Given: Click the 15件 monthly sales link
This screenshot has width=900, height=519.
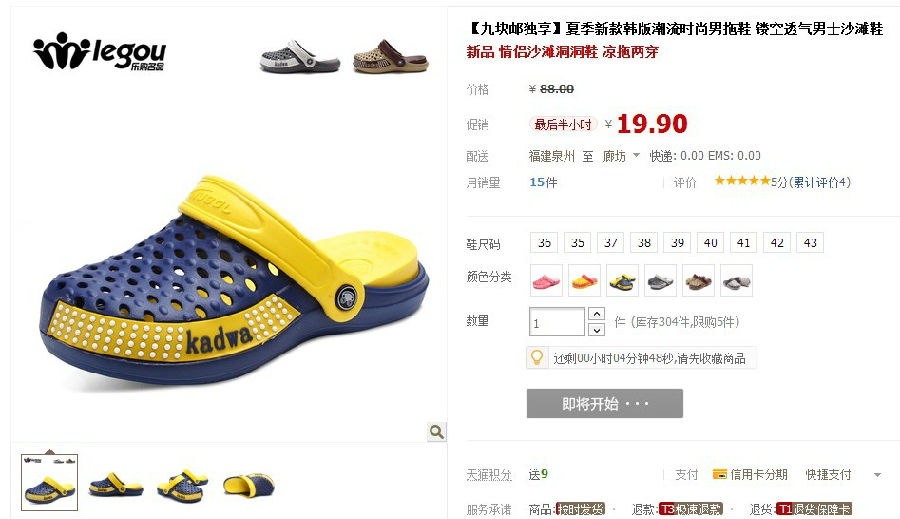Looking at the screenshot, I should point(543,183).
